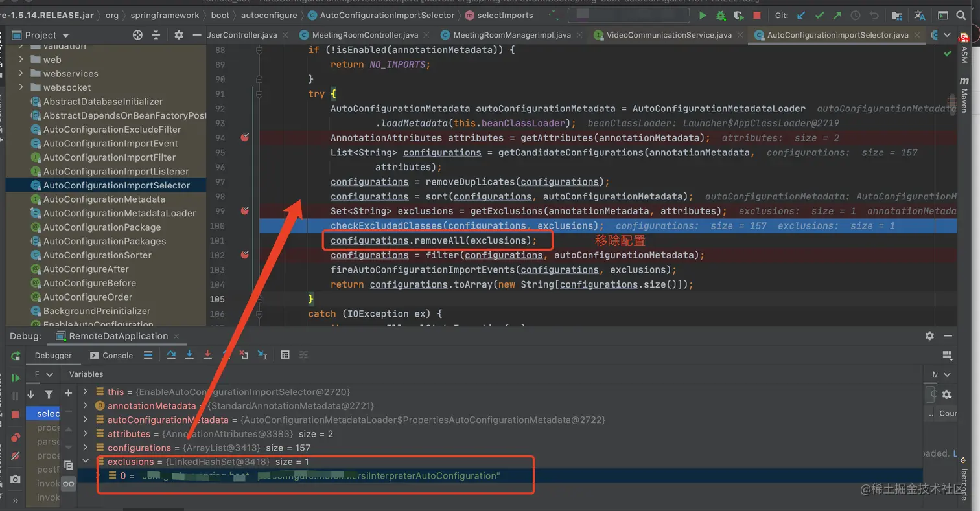The height and width of the screenshot is (511, 980).
Task: Add a new watch with the plus icon
Action: tap(68, 393)
